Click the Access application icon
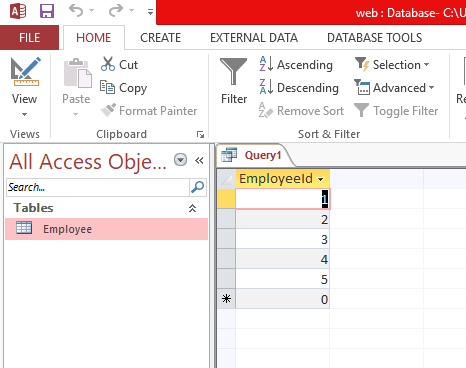The height and width of the screenshot is (368, 466). pos(18,12)
